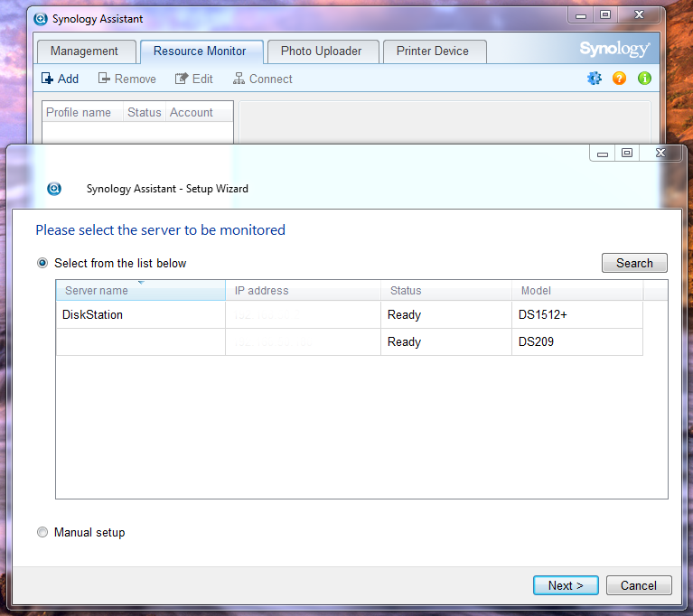Choose the 'Select from the list below' radio
693x616 pixels.
(42, 264)
